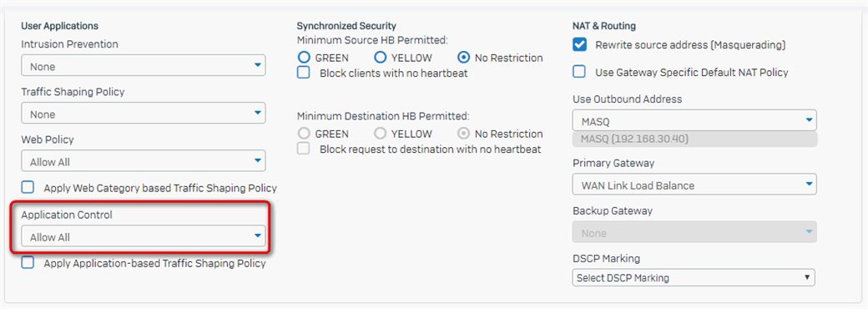This screenshot has height=309, width=868.
Task: Enable Use Gateway Specific Default NAT Policy
Action: 579,72
